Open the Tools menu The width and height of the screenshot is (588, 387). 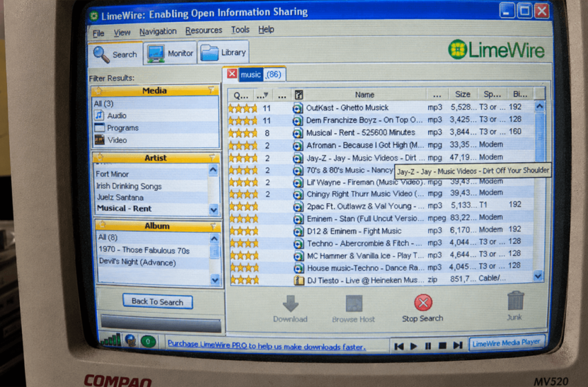point(240,30)
